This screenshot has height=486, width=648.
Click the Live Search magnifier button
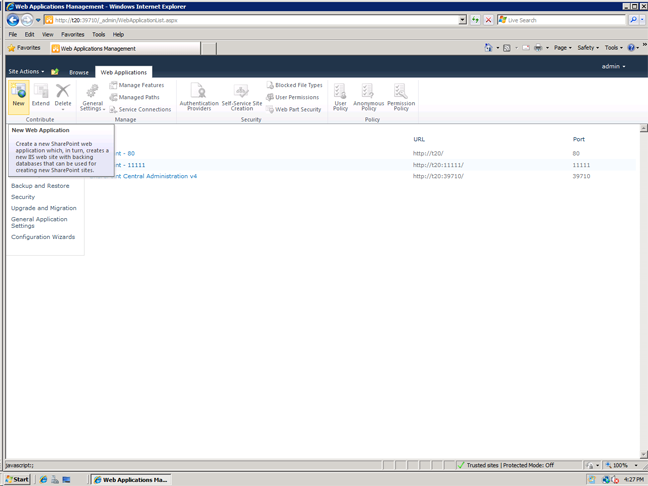click(x=633, y=20)
